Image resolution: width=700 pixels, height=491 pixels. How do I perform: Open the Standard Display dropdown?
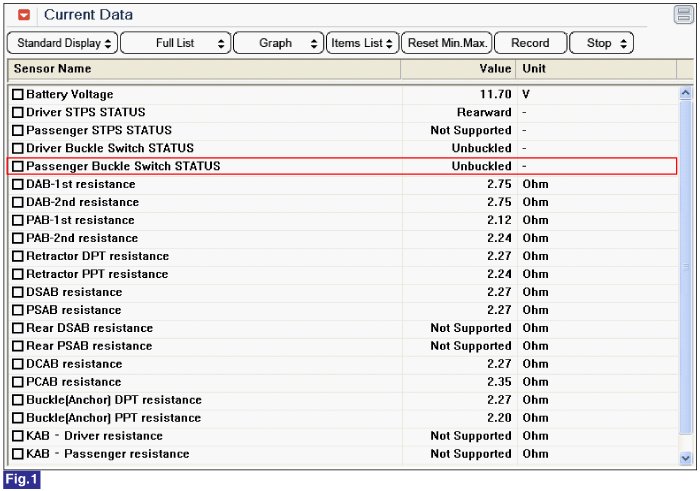pos(65,43)
